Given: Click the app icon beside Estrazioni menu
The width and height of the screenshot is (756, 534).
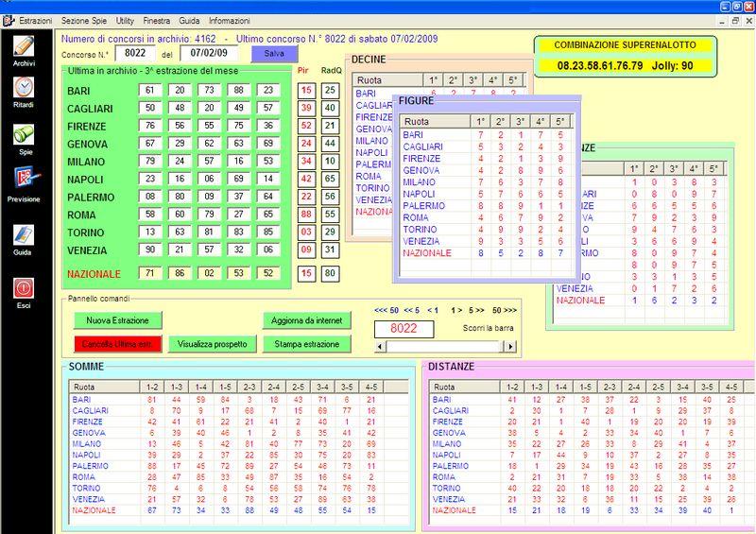Looking at the screenshot, I should coord(9,21).
